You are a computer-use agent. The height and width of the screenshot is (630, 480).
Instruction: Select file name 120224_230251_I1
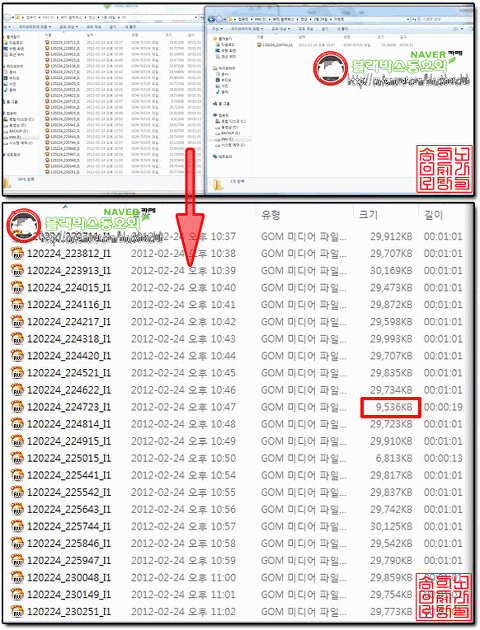pyautogui.click(x=69, y=612)
